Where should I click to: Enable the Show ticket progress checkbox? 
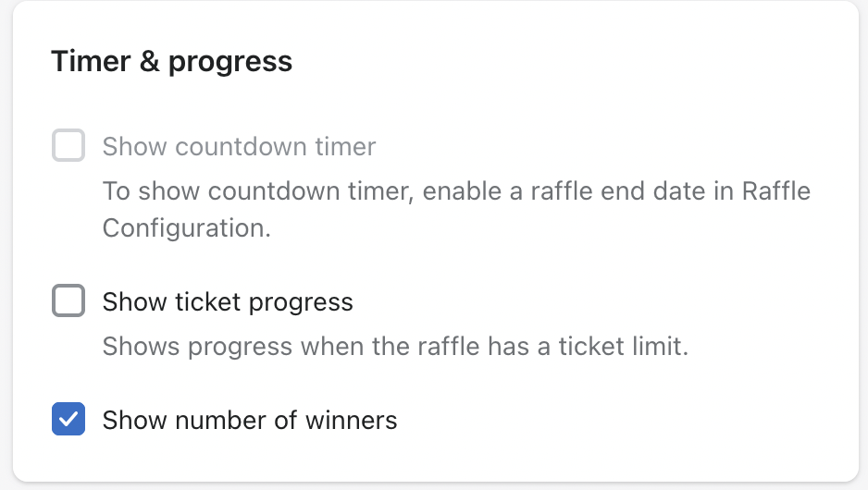(x=68, y=300)
